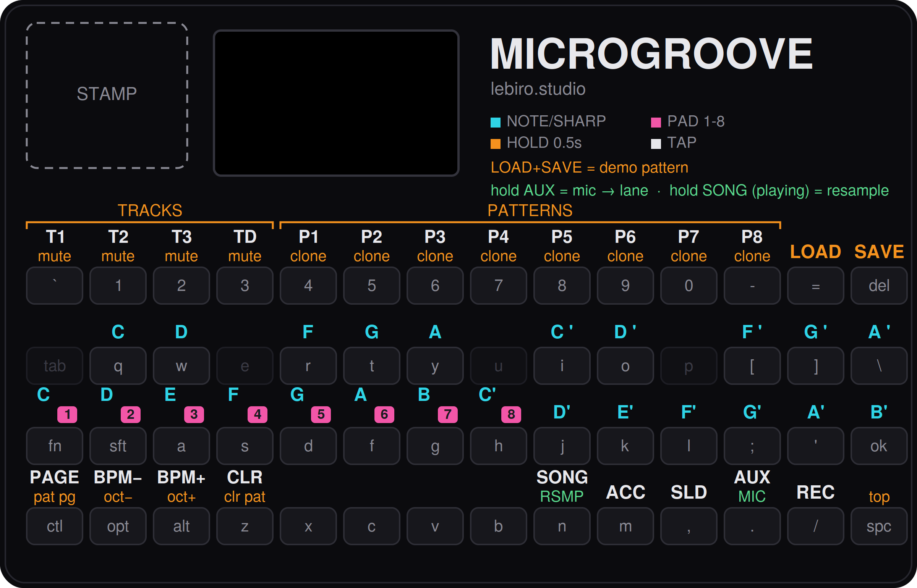The height and width of the screenshot is (588, 917).
Task: Click the v key
Action: pyautogui.click(x=435, y=526)
